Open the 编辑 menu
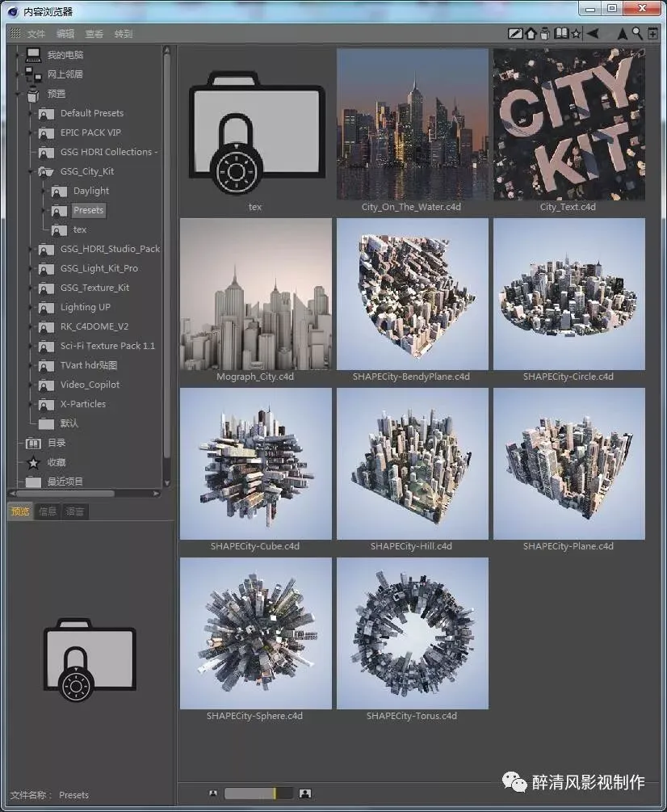This screenshot has width=667, height=812. click(x=65, y=34)
